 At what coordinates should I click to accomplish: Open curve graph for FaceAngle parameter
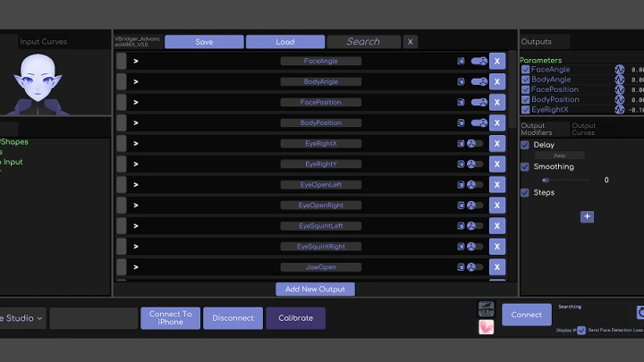click(619, 70)
